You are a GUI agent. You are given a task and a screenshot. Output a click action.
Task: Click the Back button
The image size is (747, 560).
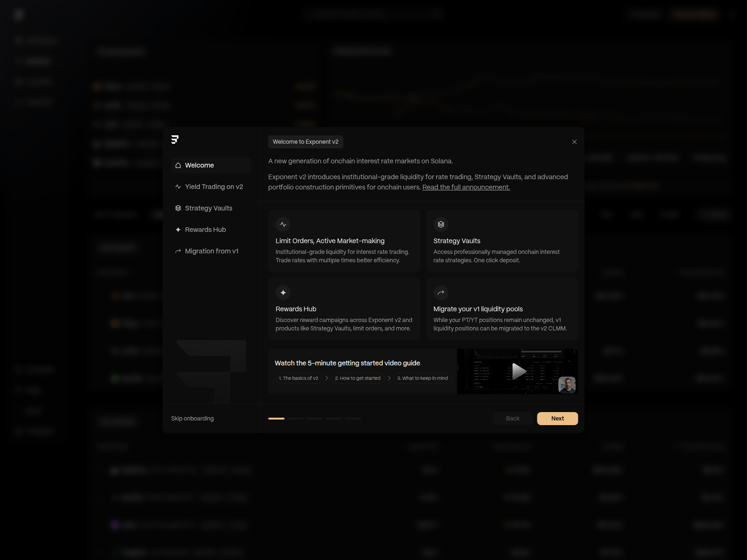[x=513, y=419]
